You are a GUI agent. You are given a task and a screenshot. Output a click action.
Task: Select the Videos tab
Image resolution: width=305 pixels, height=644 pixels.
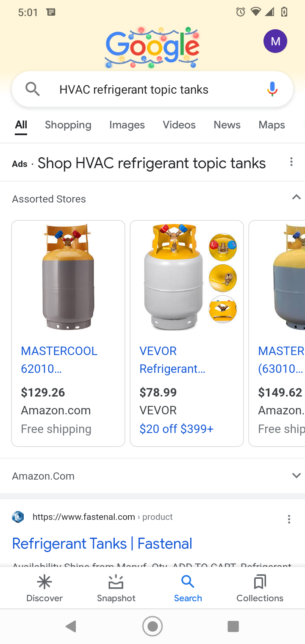tap(179, 125)
